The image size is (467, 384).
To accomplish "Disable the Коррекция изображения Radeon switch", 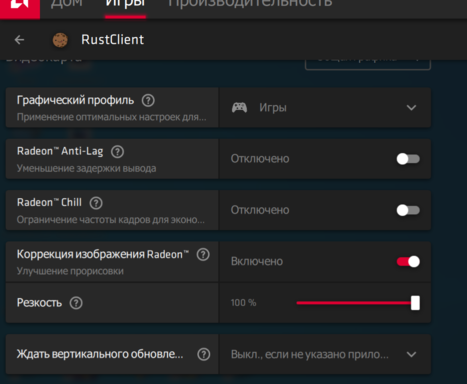I will (x=408, y=262).
